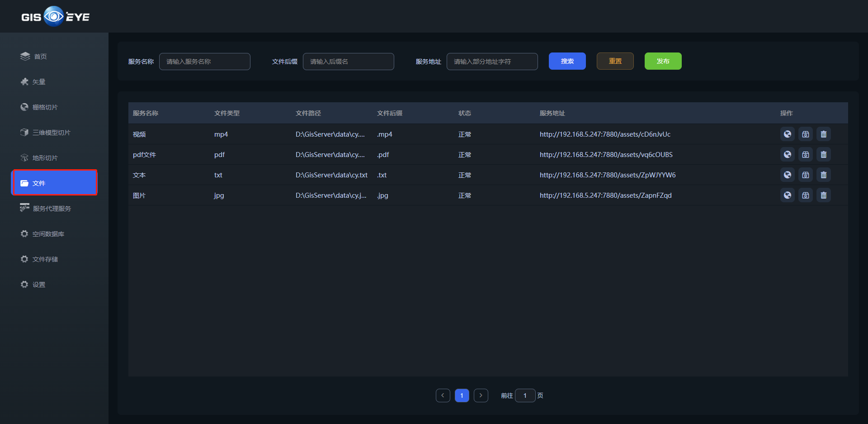Open 服务代理服务 in the sidebar
Image resolution: width=868 pixels, height=424 pixels.
[x=54, y=208]
